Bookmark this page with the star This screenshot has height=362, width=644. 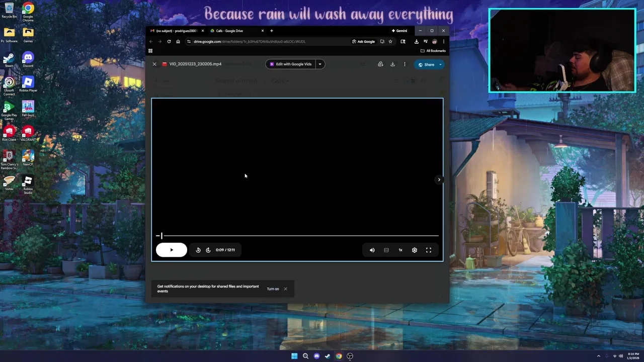coord(390,42)
